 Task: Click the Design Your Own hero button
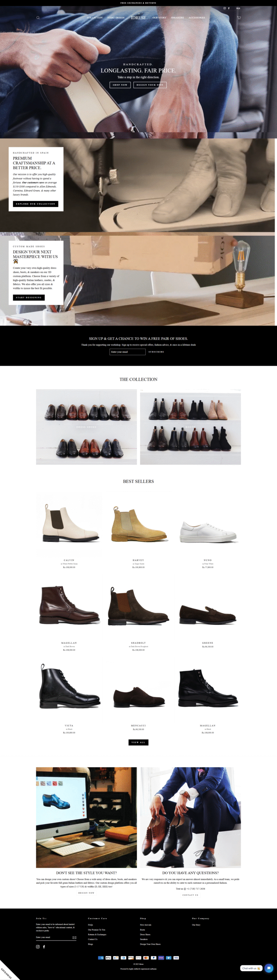(150, 85)
